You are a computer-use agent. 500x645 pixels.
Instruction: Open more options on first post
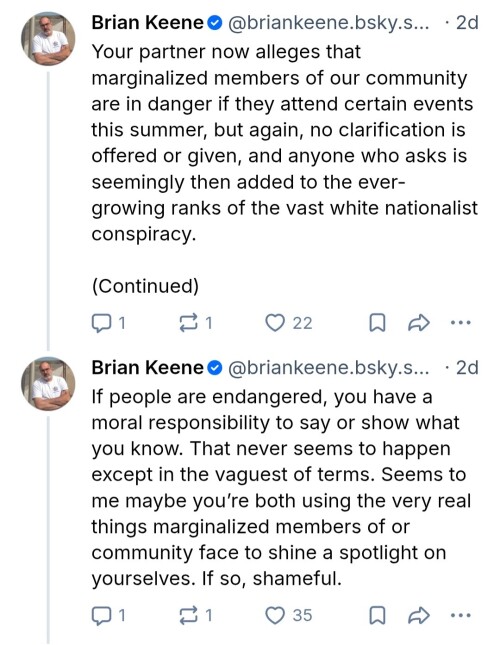point(461,323)
